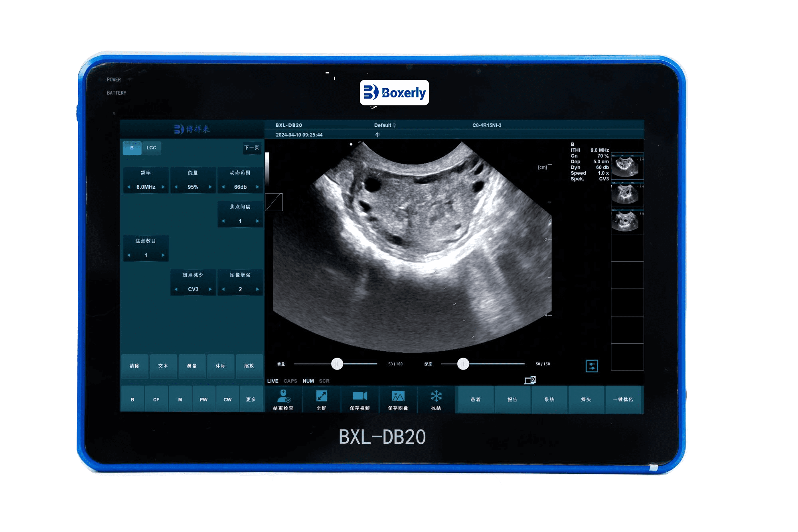Select B mode at bottom row

(132, 399)
